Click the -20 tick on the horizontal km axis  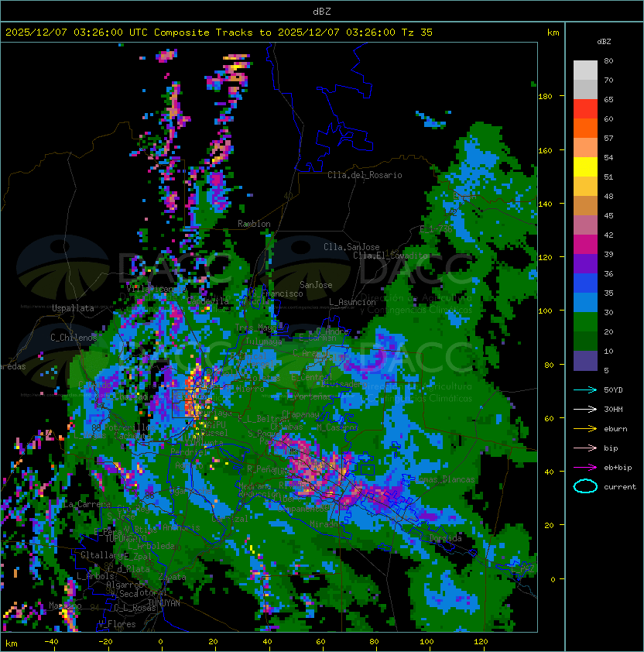point(105,642)
